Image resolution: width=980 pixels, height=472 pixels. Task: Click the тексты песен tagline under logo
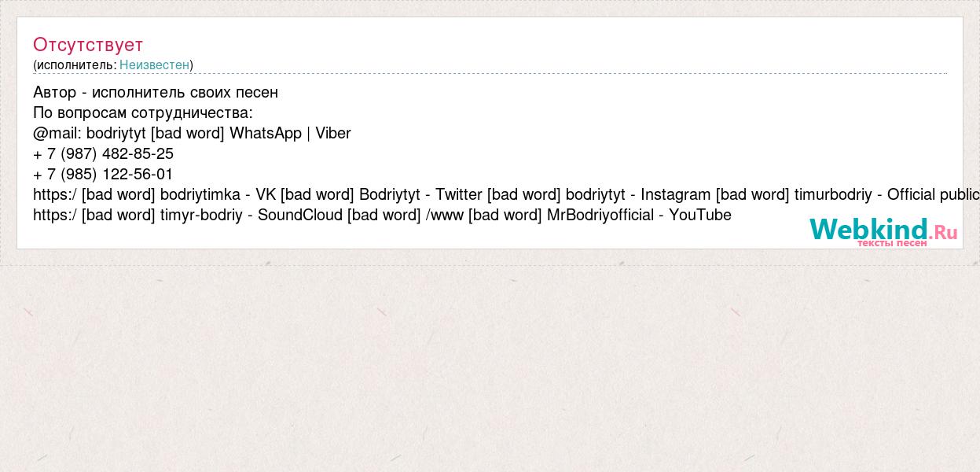[x=892, y=243]
